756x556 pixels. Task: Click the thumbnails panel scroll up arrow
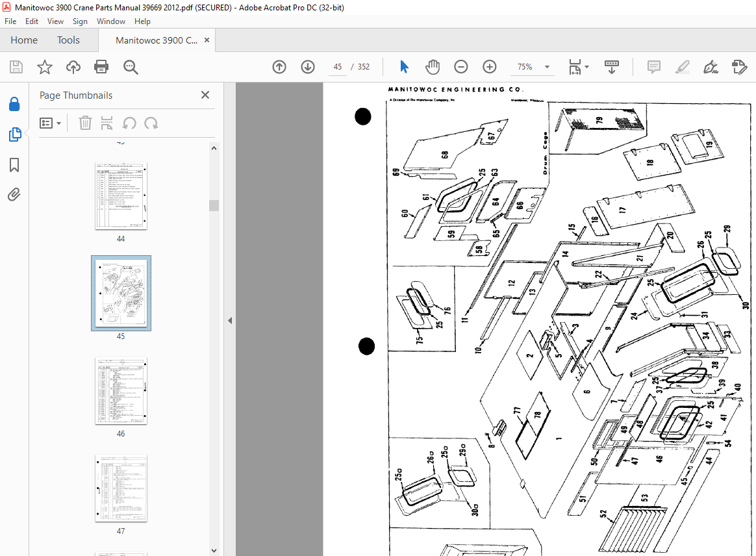click(214, 149)
